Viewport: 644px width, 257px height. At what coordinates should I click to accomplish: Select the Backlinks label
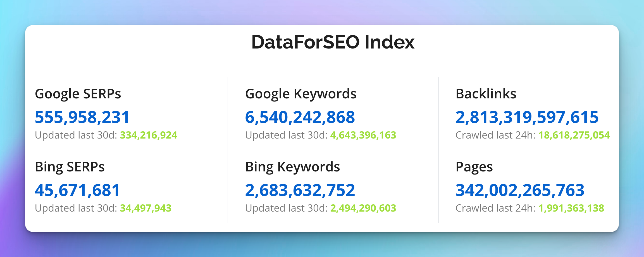click(486, 94)
